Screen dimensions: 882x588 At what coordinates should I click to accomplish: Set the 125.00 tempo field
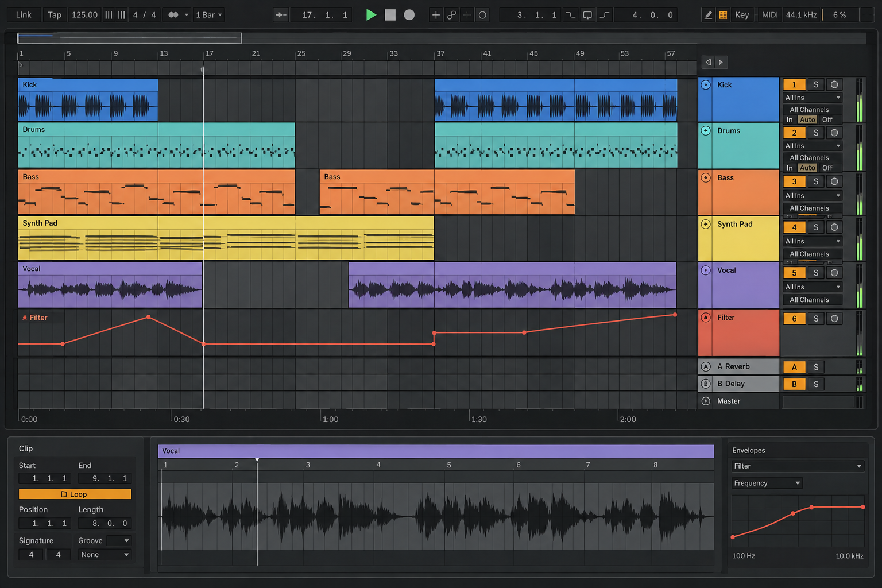pos(84,15)
